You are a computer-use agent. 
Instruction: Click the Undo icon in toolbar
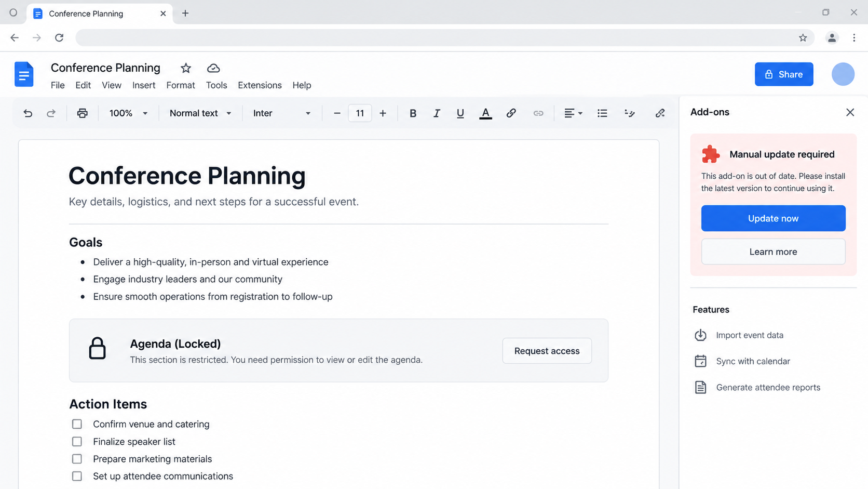(x=28, y=113)
